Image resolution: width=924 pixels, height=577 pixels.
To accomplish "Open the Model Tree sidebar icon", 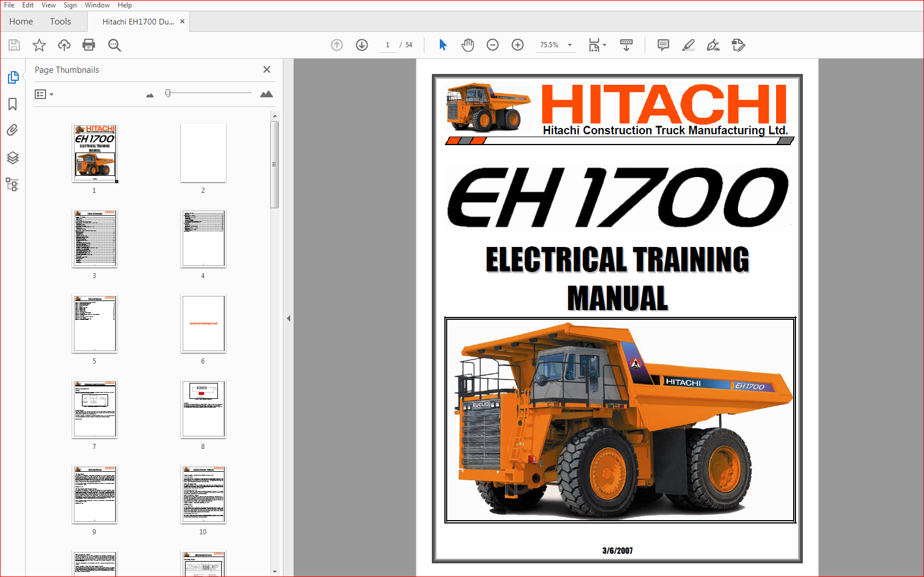I will point(13,184).
